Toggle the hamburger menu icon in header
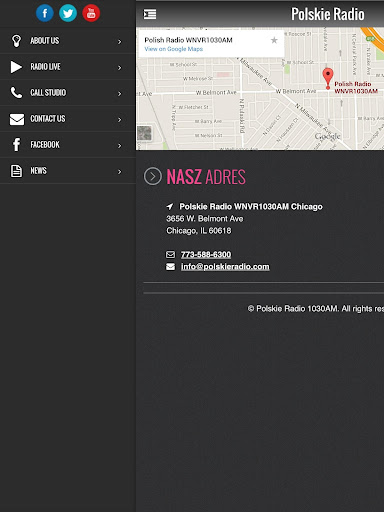384x512 pixels. 150,14
